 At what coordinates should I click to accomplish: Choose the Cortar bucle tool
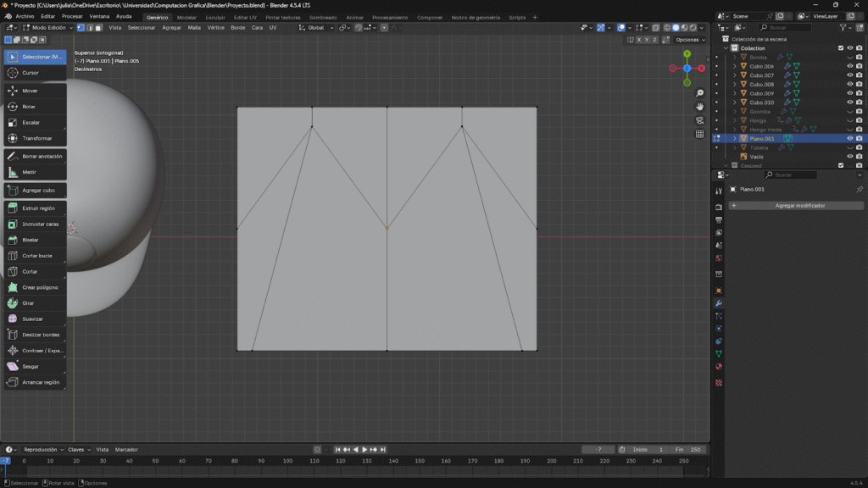click(35, 255)
